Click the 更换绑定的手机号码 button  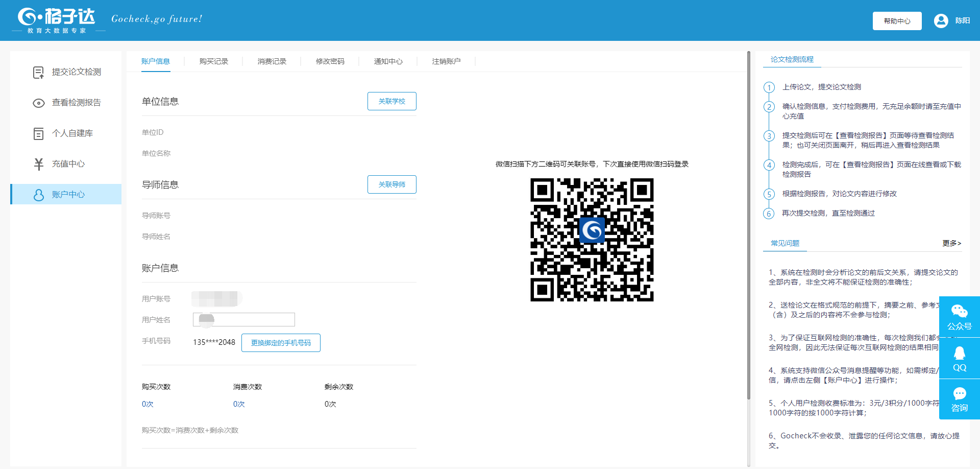click(281, 343)
